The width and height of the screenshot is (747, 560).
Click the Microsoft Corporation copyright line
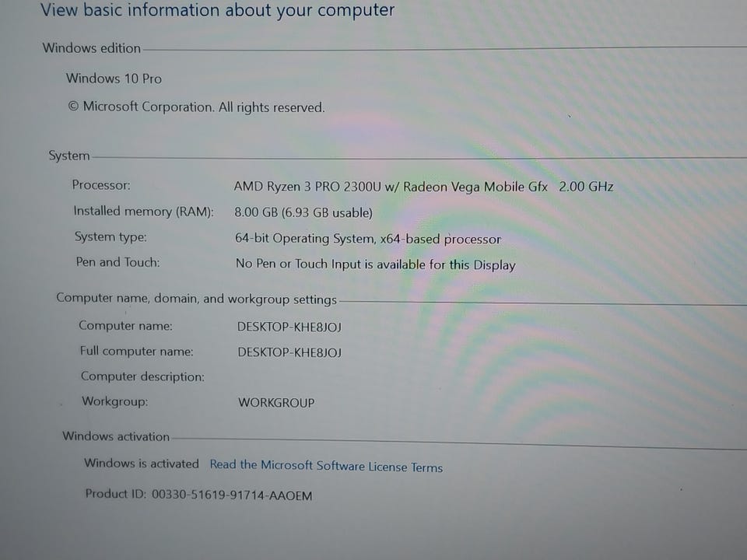[196, 107]
